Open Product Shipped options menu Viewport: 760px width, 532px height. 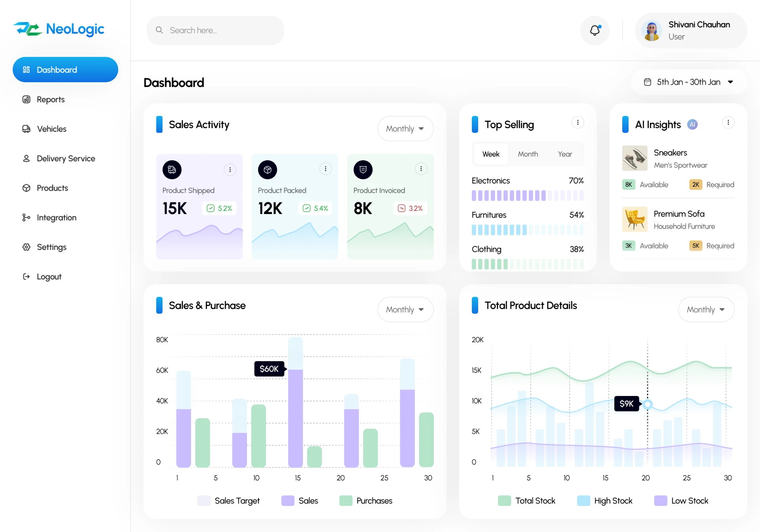[x=230, y=169]
